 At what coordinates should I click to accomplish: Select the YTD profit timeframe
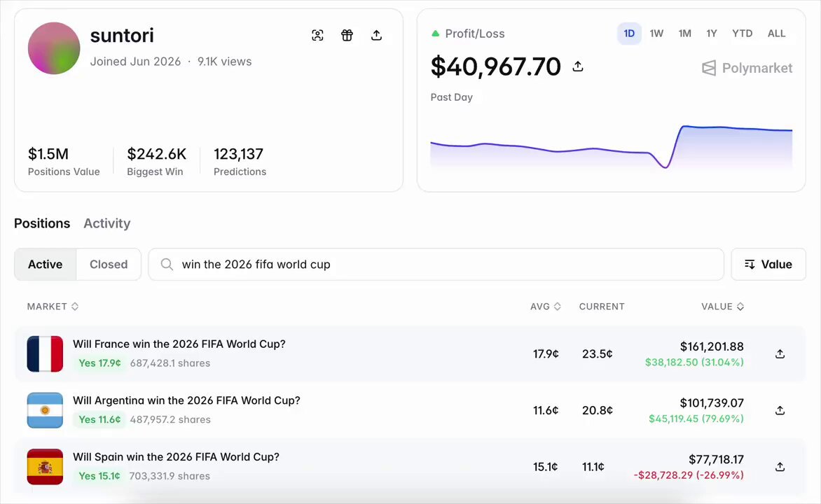(743, 34)
